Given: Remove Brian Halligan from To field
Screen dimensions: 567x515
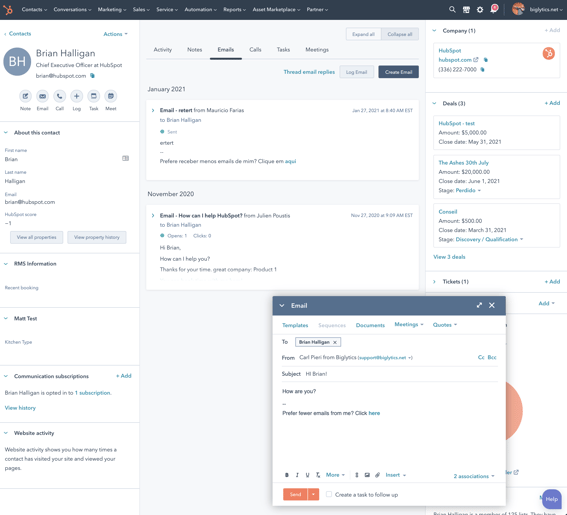Looking at the screenshot, I should [x=335, y=342].
